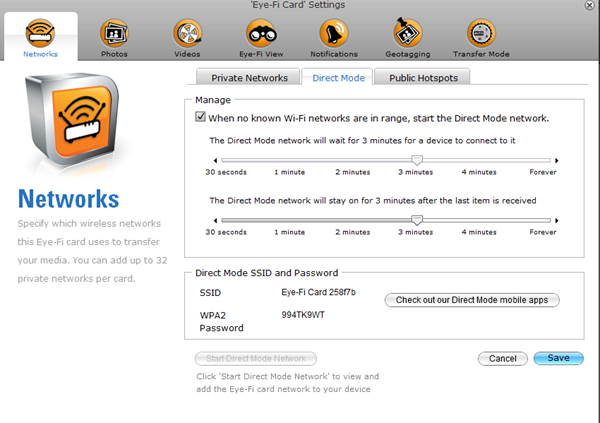Set wait time to Forever label
The image size is (600, 423).
tap(543, 172)
